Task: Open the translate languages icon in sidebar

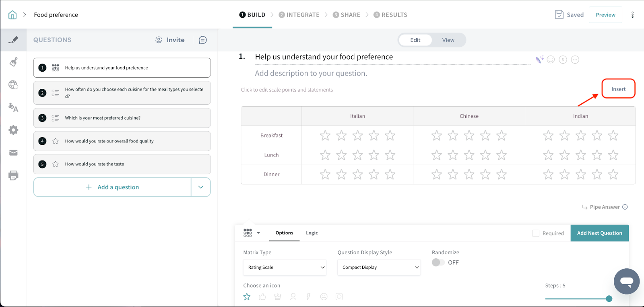Action: pyautogui.click(x=13, y=107)
